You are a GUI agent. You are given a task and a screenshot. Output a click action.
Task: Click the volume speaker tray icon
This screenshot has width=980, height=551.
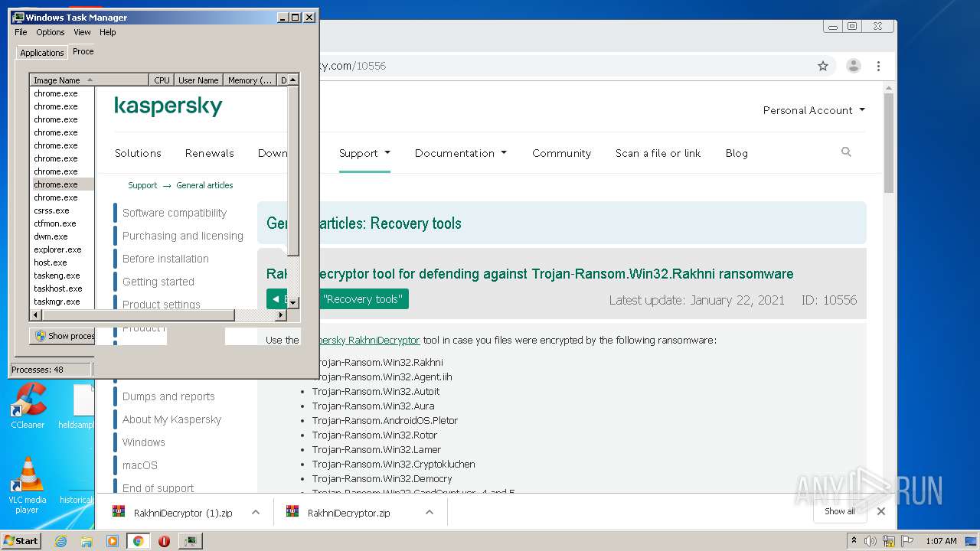pyautogui.click(x=871, y=541)
